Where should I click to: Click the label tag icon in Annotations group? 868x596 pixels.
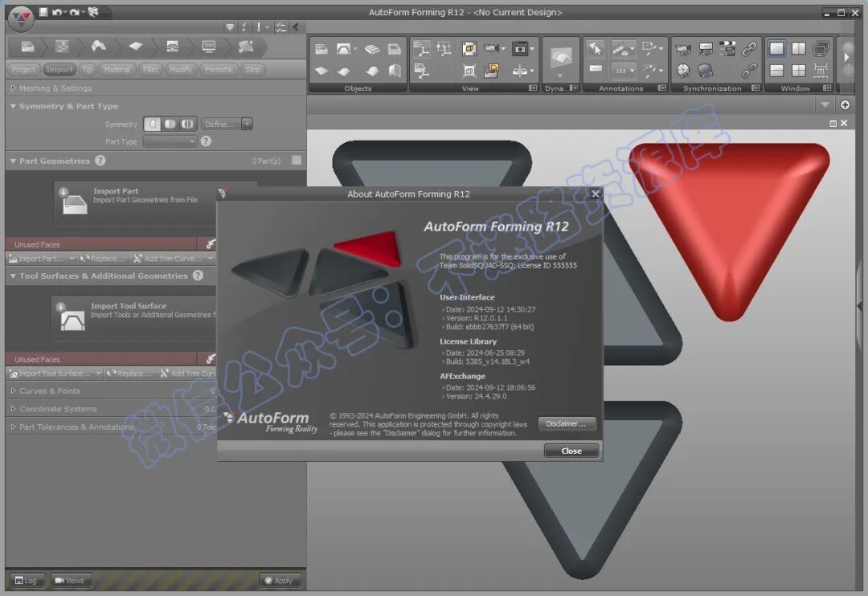(x=596, y=68)
